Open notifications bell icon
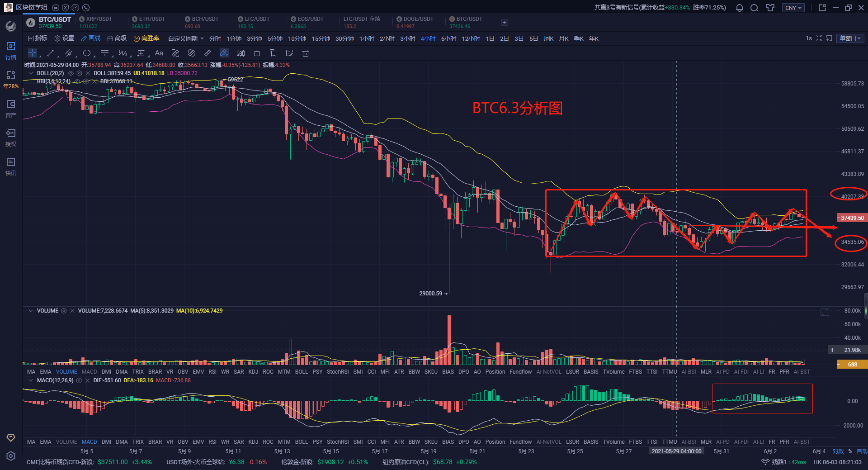 click(740, 8)
